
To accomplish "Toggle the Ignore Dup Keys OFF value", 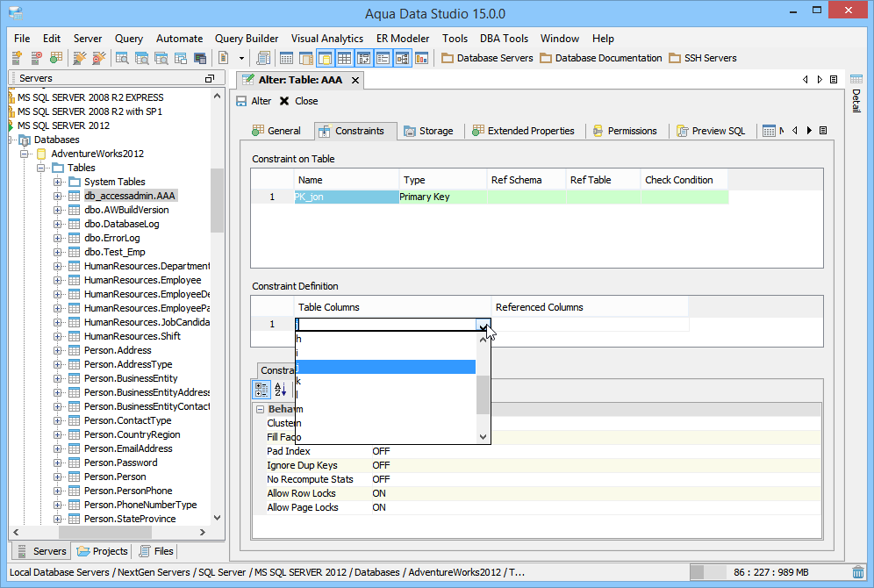I will click(x=381, y=465).
